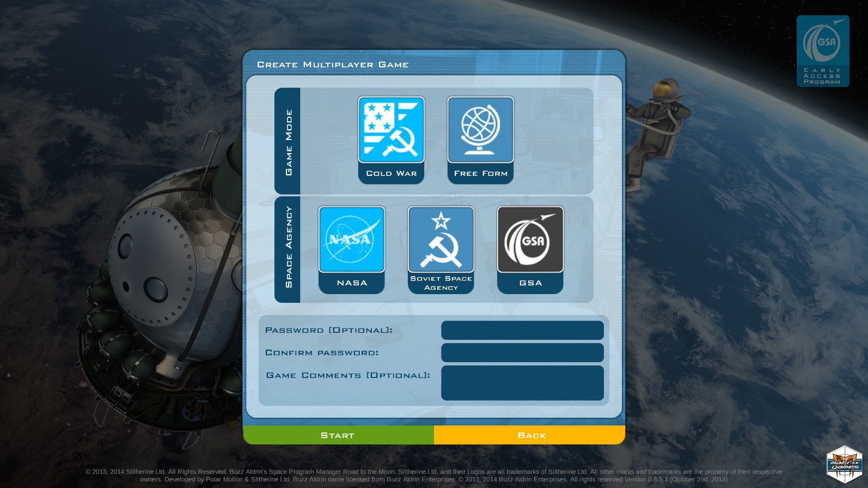Pick the NASA agency logo

click(x=352, y=239)
